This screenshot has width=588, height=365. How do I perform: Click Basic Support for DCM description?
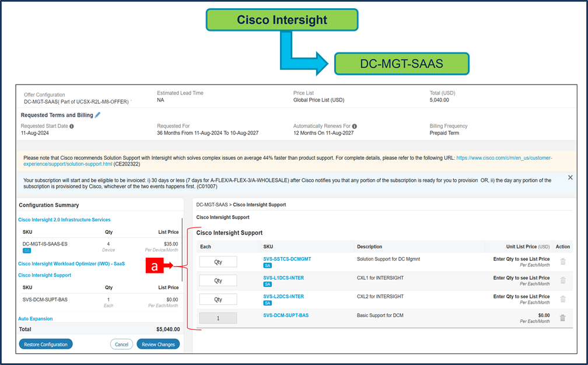380,315
